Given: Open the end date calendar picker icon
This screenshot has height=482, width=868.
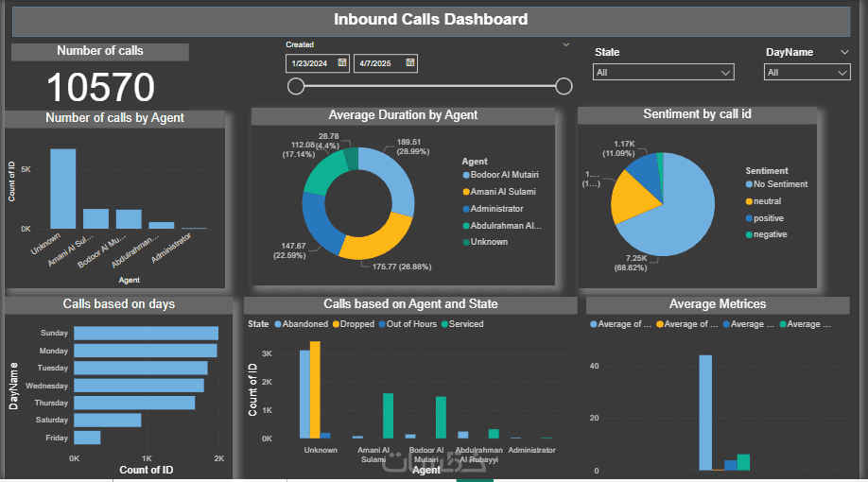Looking at the screenshot, I should pyautogui.click(x=409, y=62).
